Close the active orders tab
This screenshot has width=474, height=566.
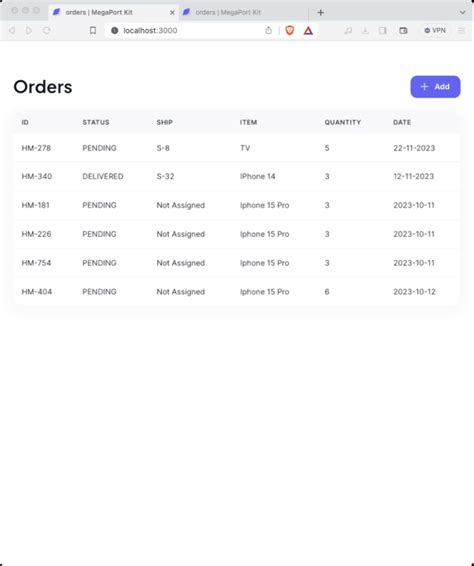[172, 13]
